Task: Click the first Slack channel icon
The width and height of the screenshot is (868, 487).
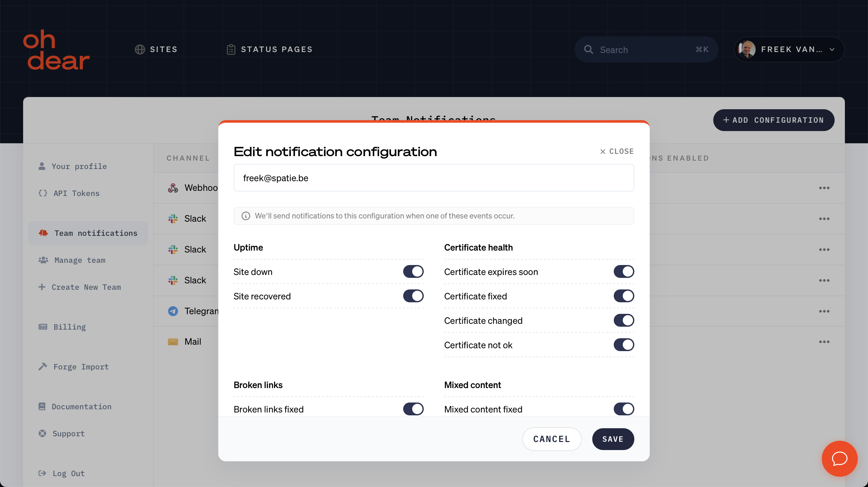Action: [173, 218]
